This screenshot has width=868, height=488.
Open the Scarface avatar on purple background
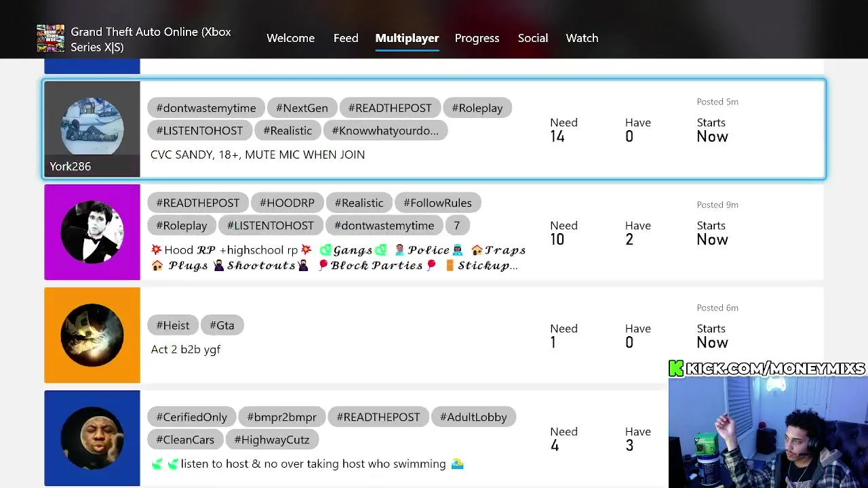[92, 232]
